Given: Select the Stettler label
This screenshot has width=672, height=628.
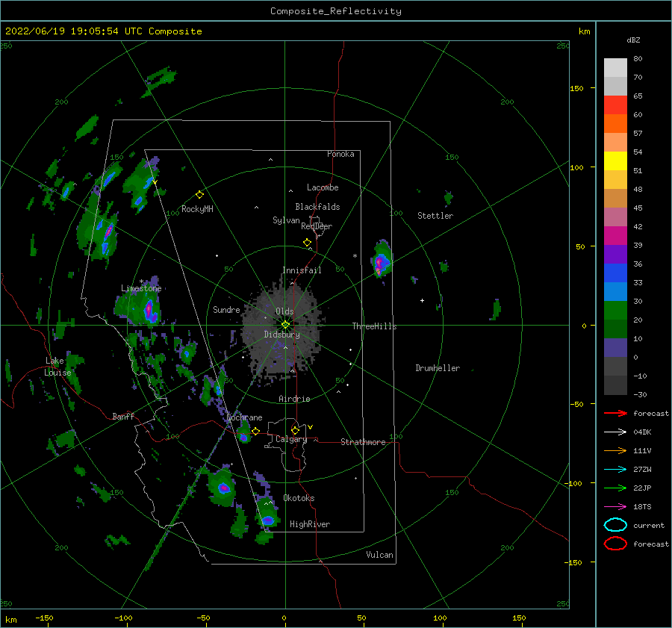Looking at the screenshot, I should click(x=435, y=216).
